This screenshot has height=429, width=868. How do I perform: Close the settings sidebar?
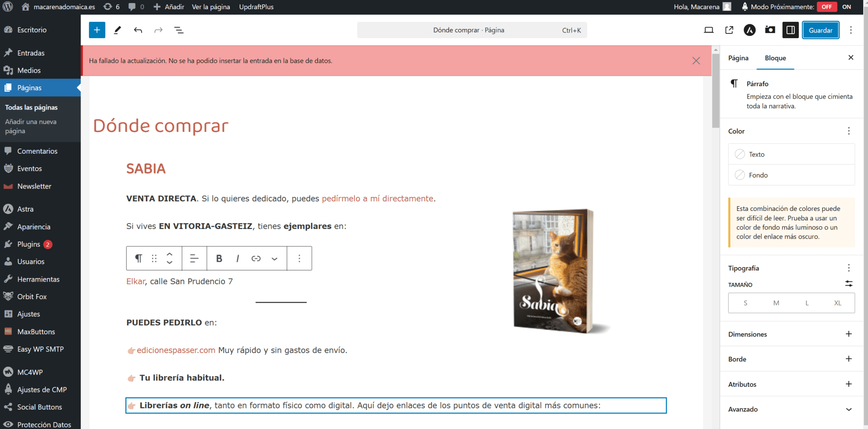point(851,58)
